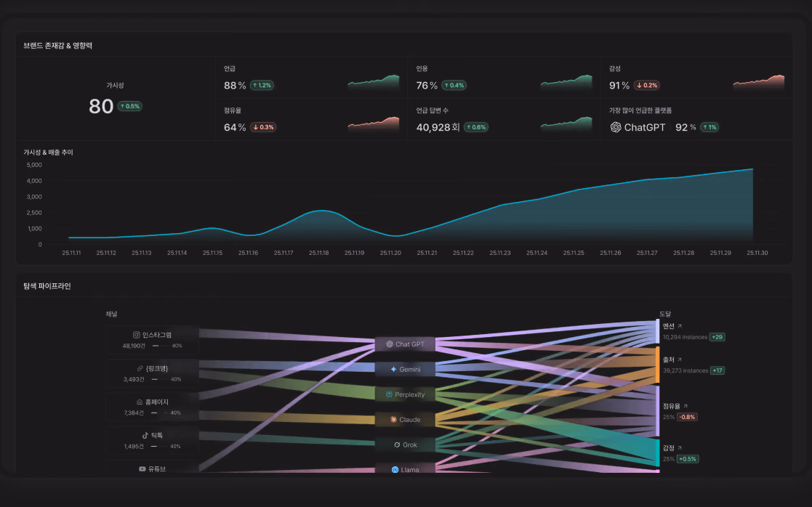Click the 1% badge next to ChatGPT 92%

click(710, 127)
